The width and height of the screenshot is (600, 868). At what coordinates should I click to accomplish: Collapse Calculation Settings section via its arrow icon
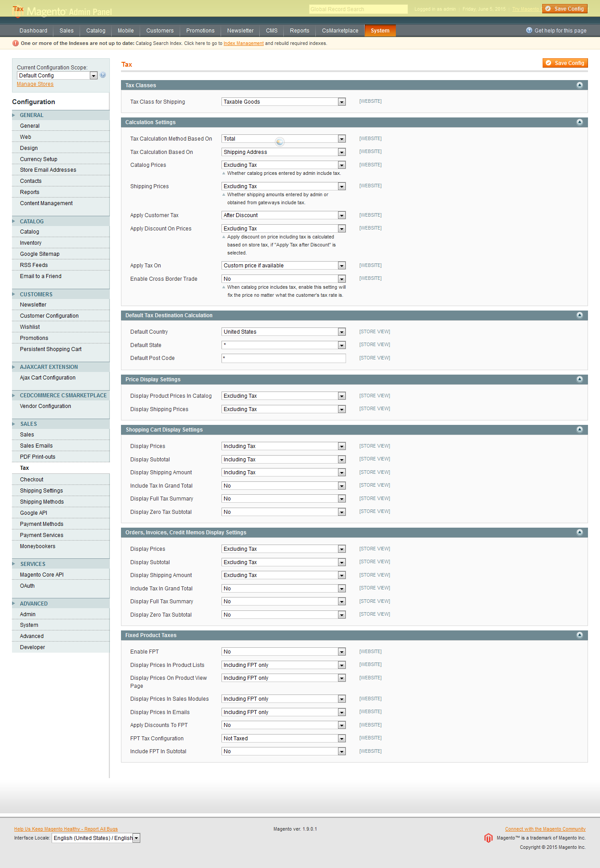tap(580, 122)
